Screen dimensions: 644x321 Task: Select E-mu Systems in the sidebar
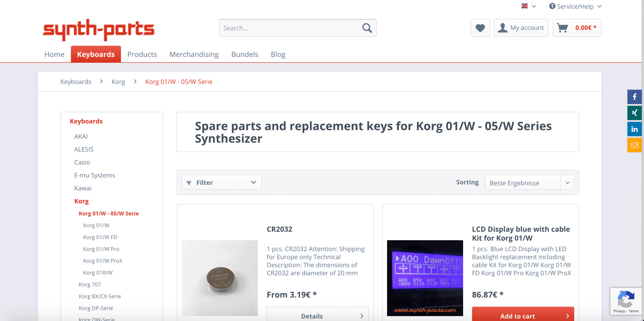pyautogui.click(x=95, y=175)
